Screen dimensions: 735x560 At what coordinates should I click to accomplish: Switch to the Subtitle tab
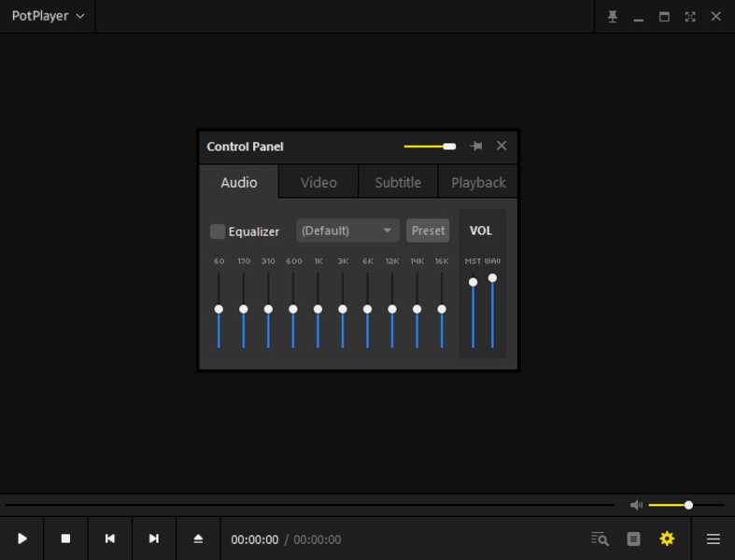click(398, 182)
